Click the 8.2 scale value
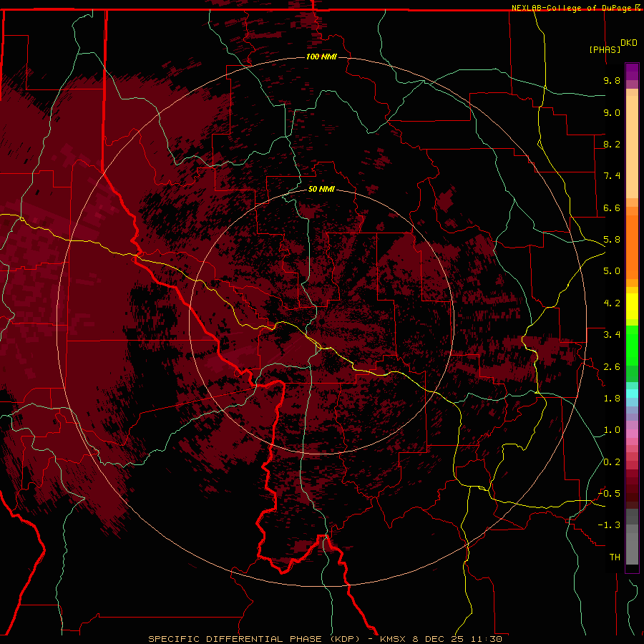The image size is (644, 644). pos(612,144)
